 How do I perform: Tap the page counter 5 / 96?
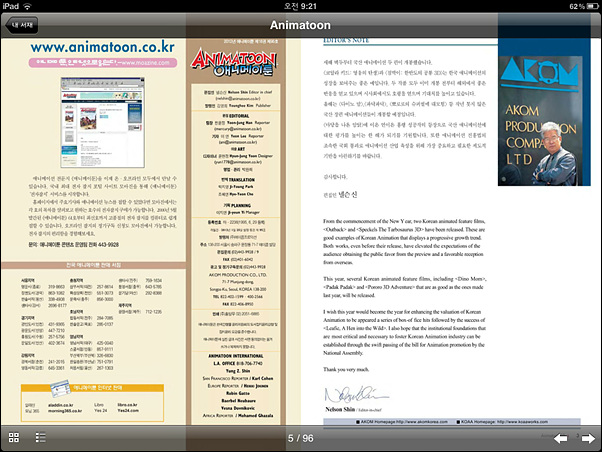click(x=301, y=438)
